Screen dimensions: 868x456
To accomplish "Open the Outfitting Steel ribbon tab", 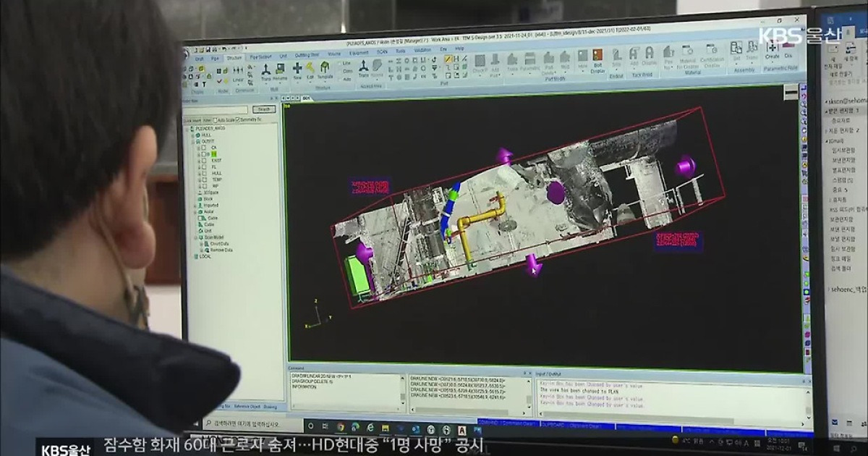I will pos(307,55).
